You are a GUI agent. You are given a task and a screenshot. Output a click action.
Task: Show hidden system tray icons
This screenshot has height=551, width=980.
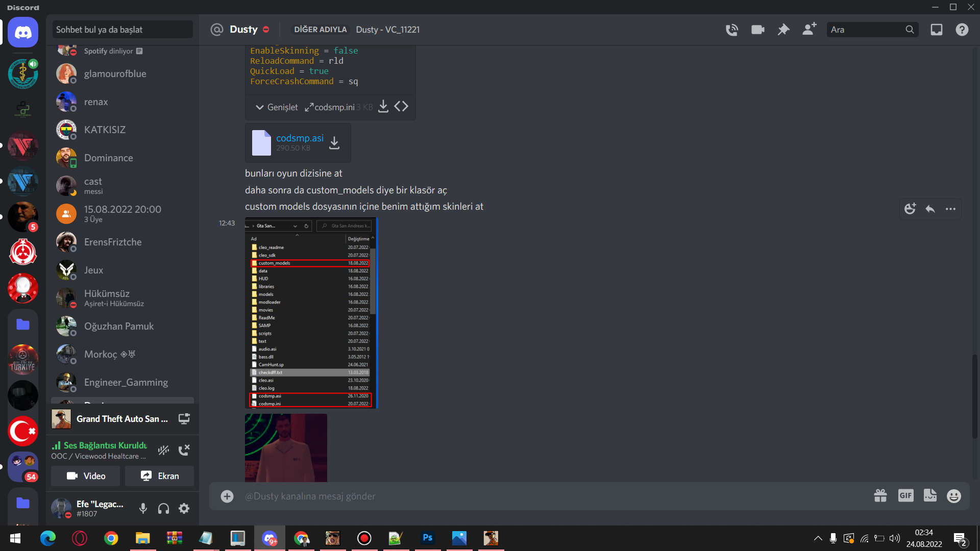tap(818, 538)
